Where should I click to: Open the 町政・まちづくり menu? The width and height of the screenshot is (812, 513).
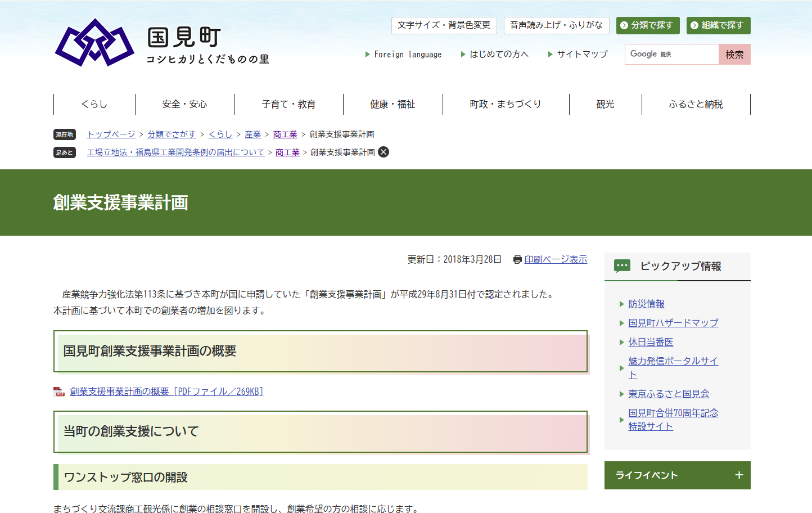[x=506, y=104]
